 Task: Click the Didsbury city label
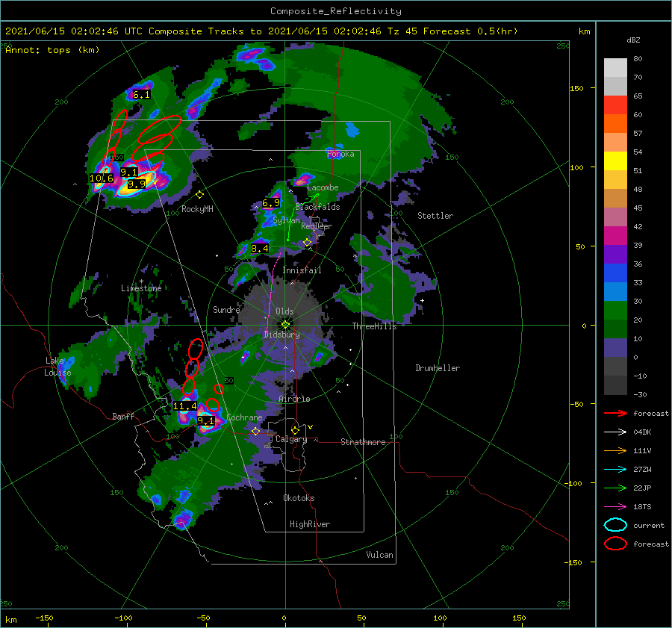tap(282, 335)
